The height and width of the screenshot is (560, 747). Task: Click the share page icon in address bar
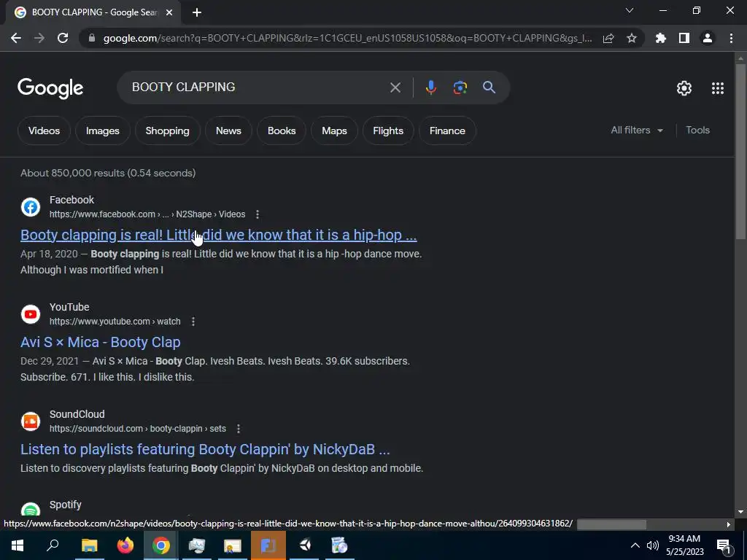608,38
